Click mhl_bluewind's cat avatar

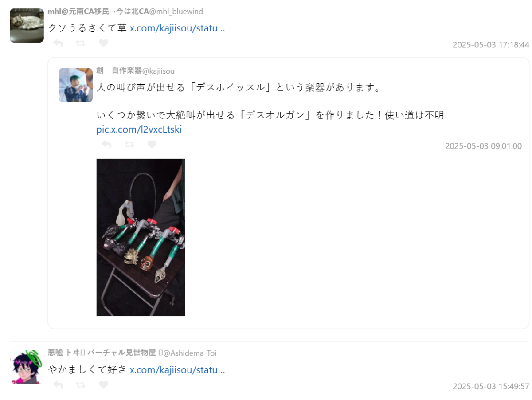(x=27, y=25)
